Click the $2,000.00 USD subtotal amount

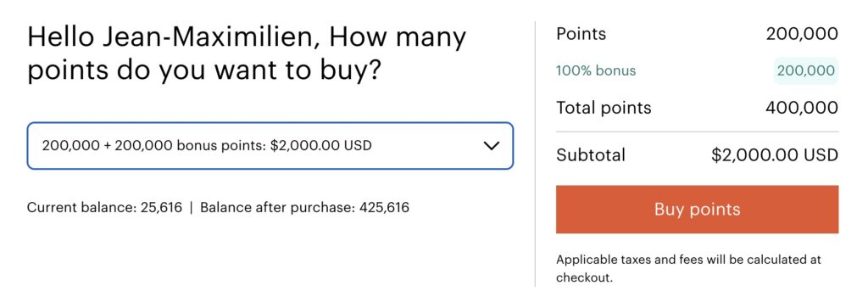(775, 154)
